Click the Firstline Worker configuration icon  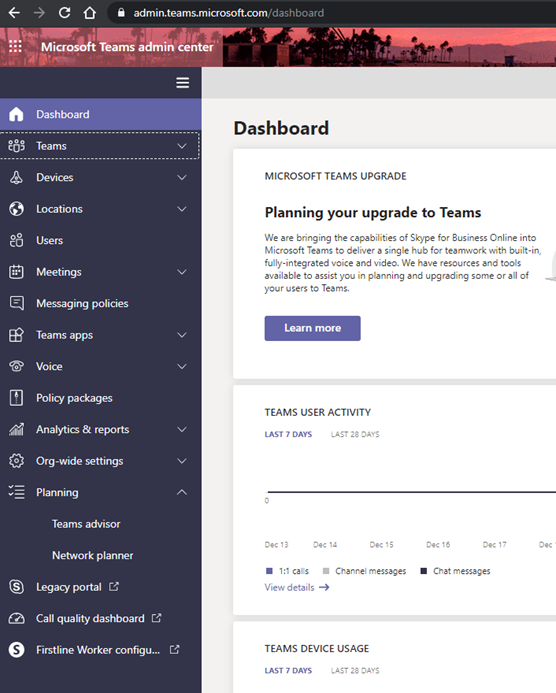(x=16, y=650)
